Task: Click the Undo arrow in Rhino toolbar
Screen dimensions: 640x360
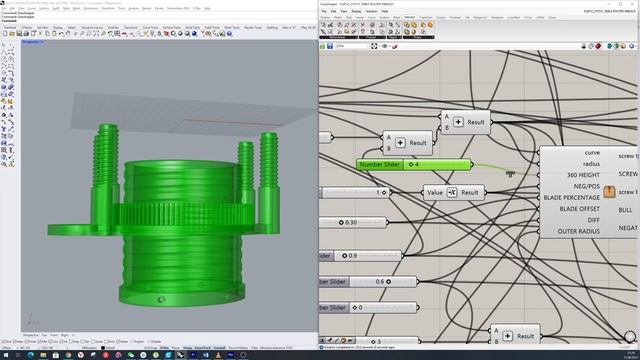Action: tap(62, 33)
